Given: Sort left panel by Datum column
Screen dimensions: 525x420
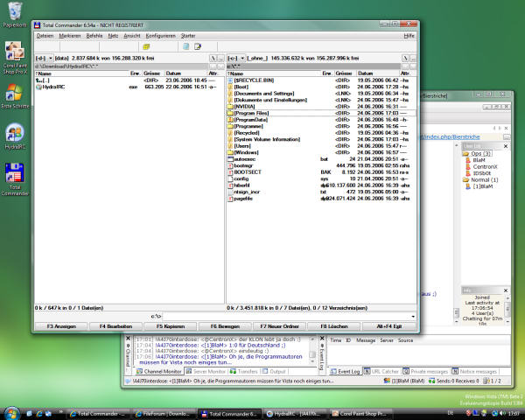Looking at the screenshot, I should 185,73.
